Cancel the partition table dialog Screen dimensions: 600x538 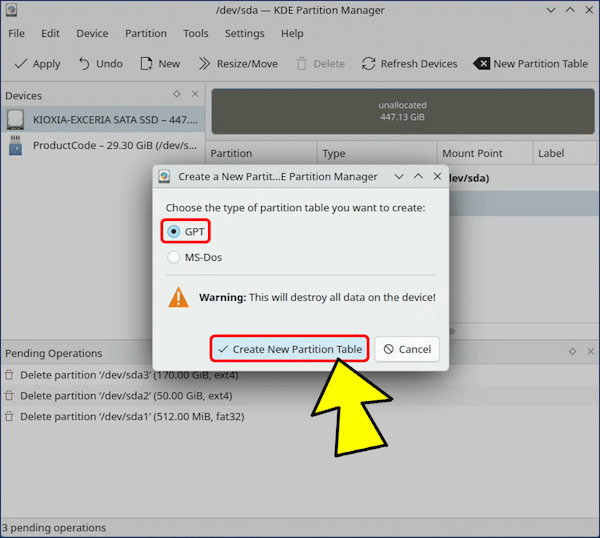pos(406,349)
